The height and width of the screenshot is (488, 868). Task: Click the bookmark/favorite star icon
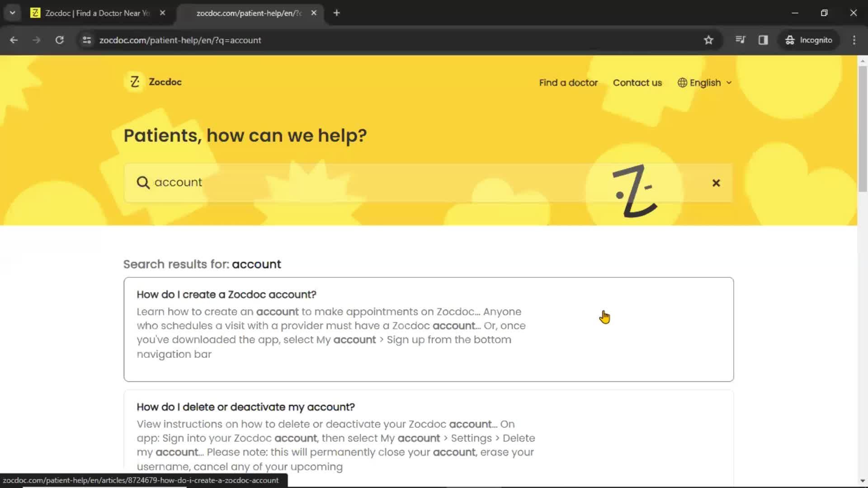coord(709,40)
